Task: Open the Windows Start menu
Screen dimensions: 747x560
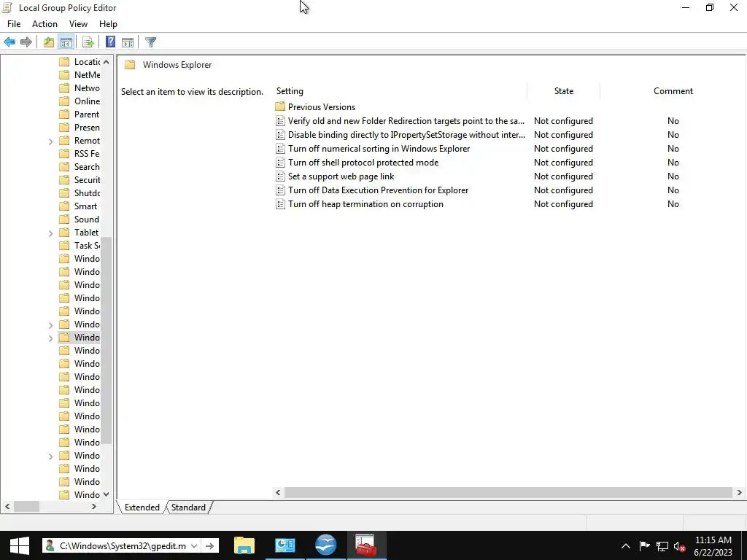Action: 19,545
